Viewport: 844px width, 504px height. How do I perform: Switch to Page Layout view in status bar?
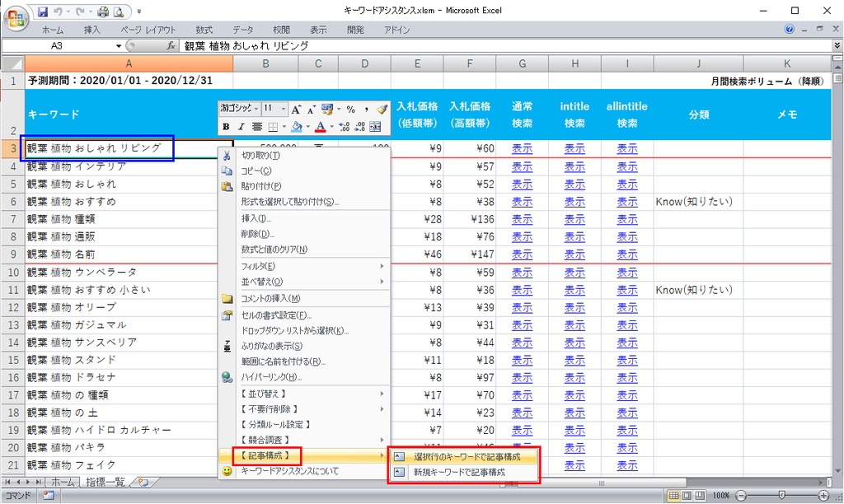[x=687, y=496]
